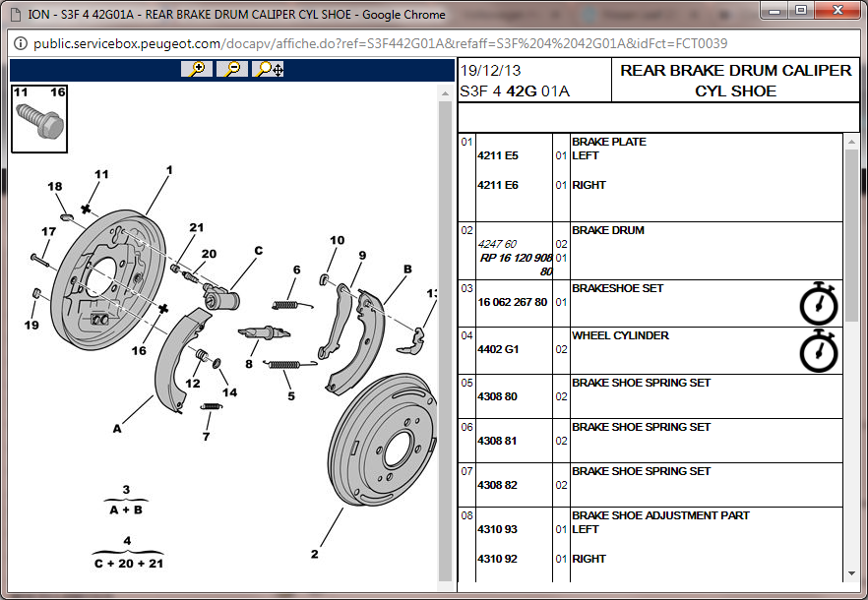Click diagram callout letter B brake shoe
Viewport: 868px width, 600px height.
point(407,269)
